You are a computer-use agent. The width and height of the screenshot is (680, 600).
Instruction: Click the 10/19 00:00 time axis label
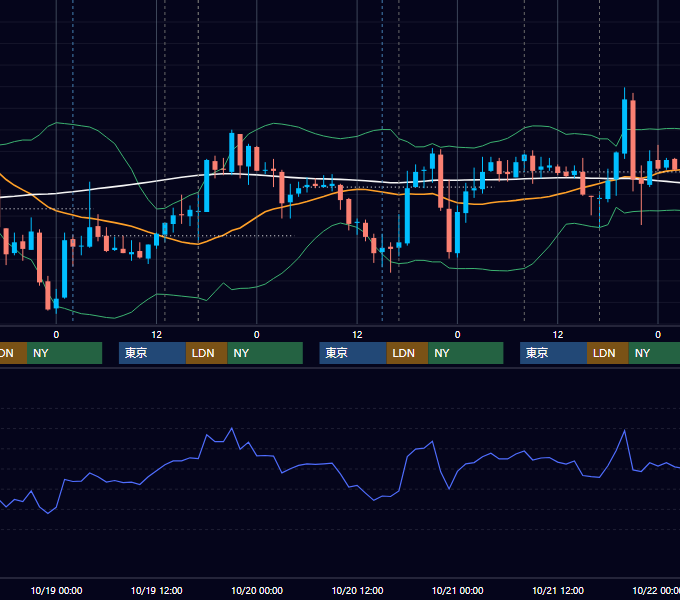(x=56, y=590)
